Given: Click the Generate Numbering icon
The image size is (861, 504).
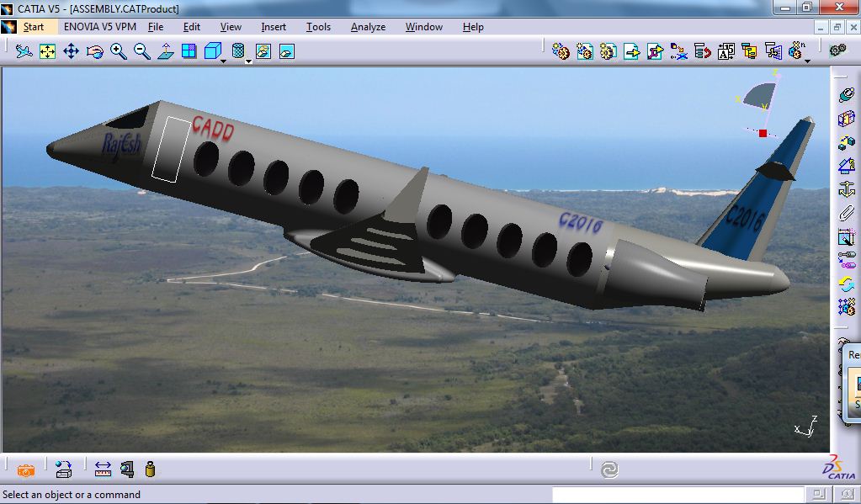Looking at the screenshot, I should (x=726, y=51).
